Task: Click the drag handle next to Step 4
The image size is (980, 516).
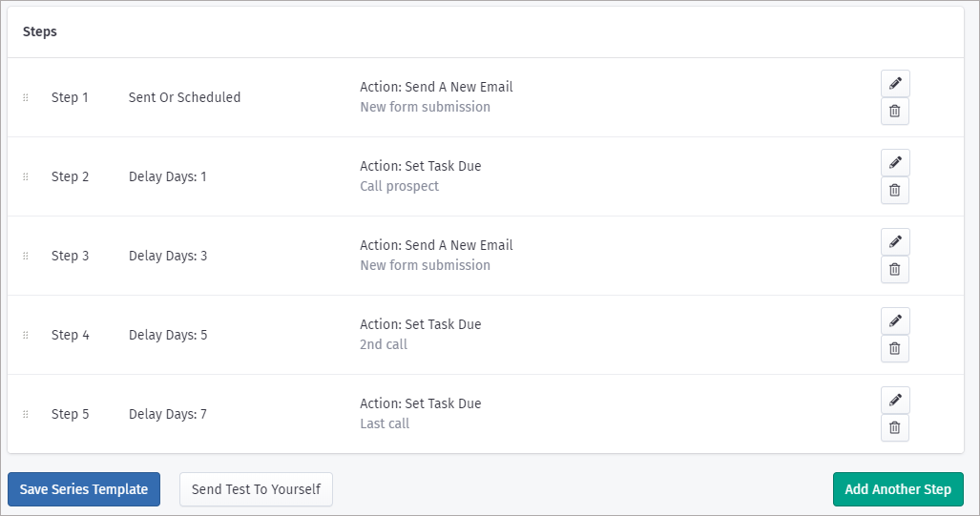Action: tap(26, 335)
